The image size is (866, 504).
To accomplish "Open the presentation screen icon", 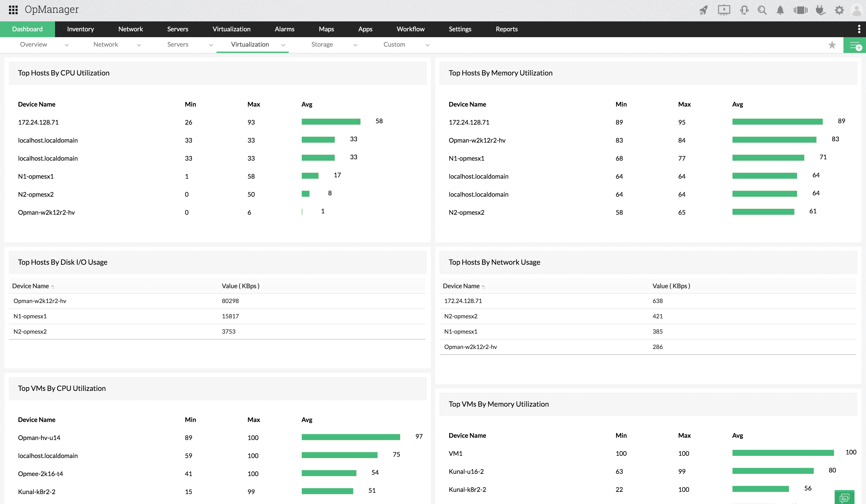I will tap(724, 10).
